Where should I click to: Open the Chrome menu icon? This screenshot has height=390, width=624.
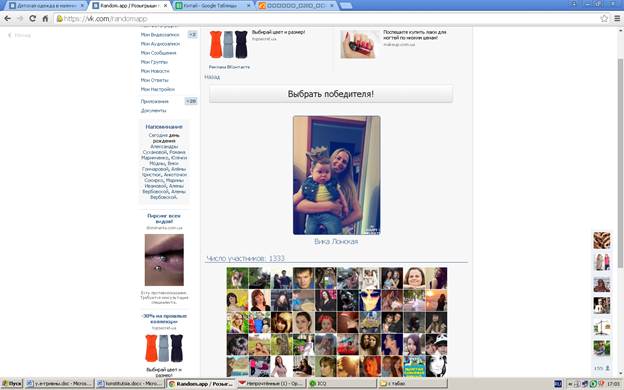click(617, 18)
